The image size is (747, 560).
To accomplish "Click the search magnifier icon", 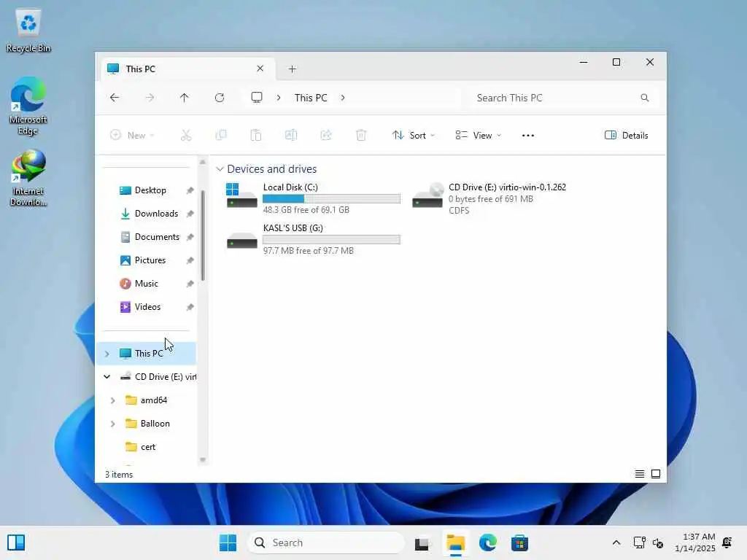I will pos(645,98).
